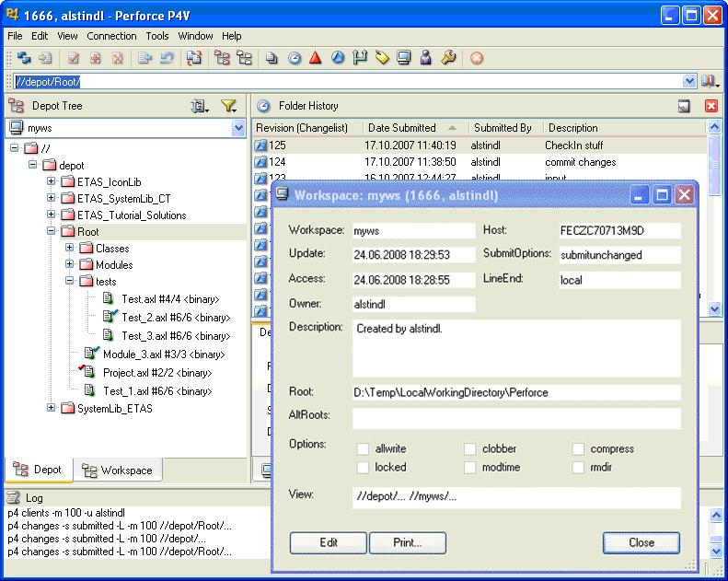Open History view via clock toolbar icon
This screenshot has width=728, height=581.
295,58
